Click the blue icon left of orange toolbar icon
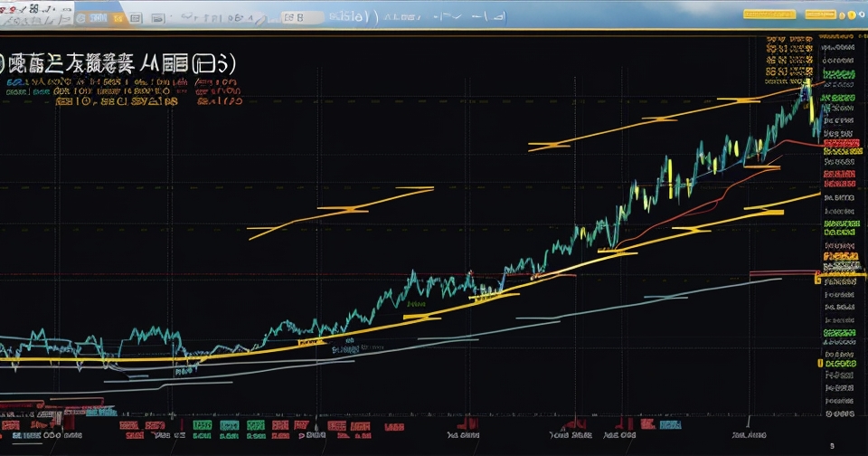The image size is (868, 456). pos(97,16)
